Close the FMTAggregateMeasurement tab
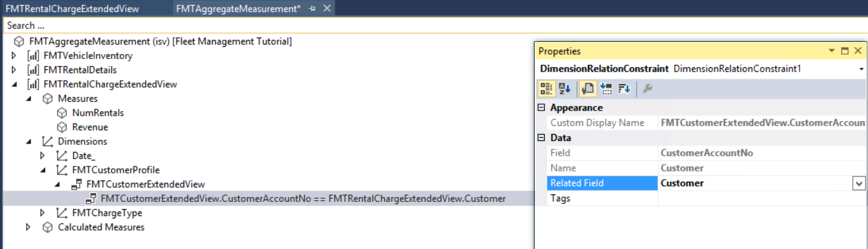Screen dimensions: 868x249 [x=326, y=9]
